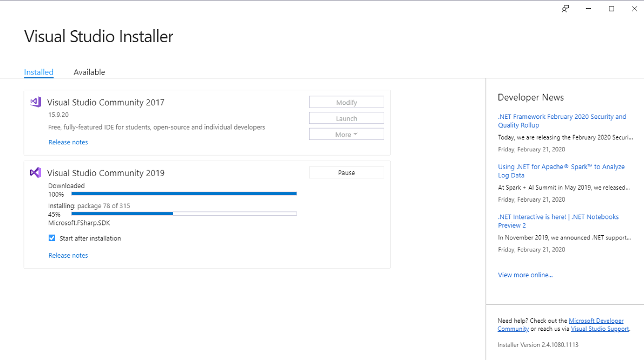Open the Apache Spark log analysis article

click(x=561, y=171)
